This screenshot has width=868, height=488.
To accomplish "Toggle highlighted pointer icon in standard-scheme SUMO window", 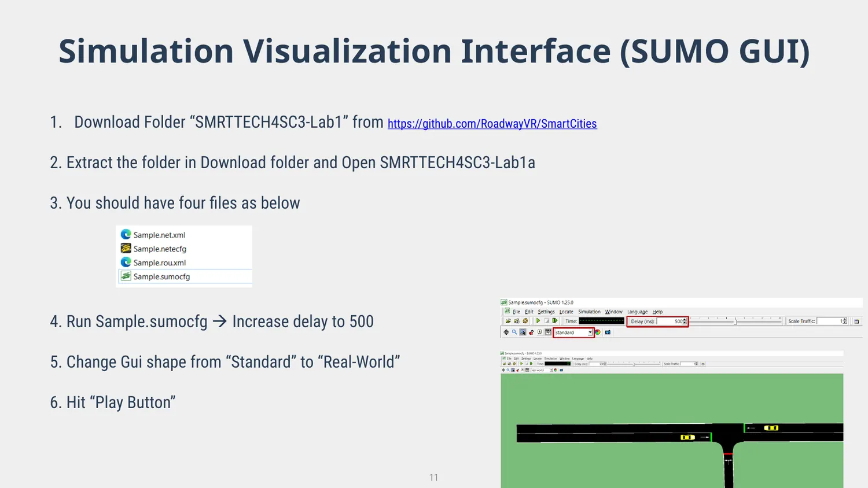I will click(523, 332).
